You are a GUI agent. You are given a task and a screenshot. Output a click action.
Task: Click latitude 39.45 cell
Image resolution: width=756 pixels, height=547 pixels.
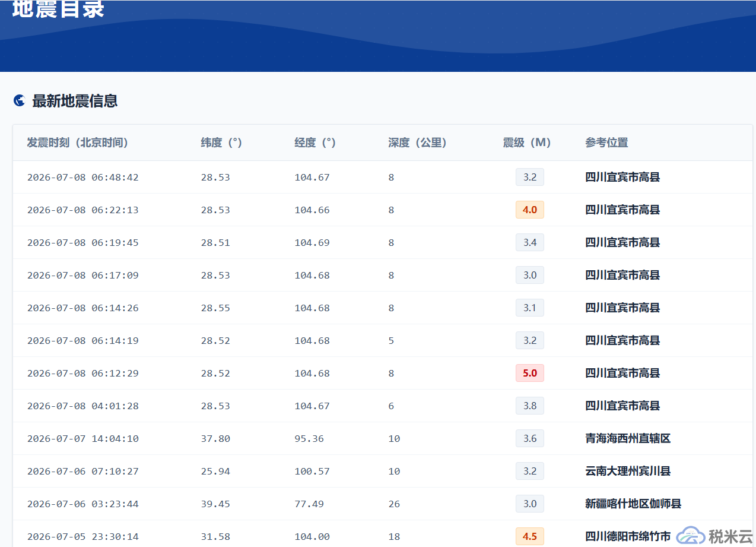tap(215, 504)
